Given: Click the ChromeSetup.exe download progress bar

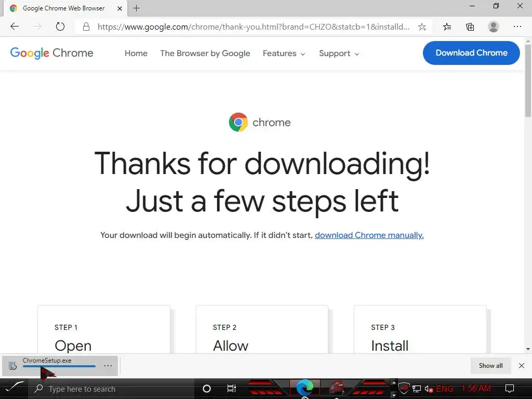Looking at the screenshot, I should click(59, 366).
